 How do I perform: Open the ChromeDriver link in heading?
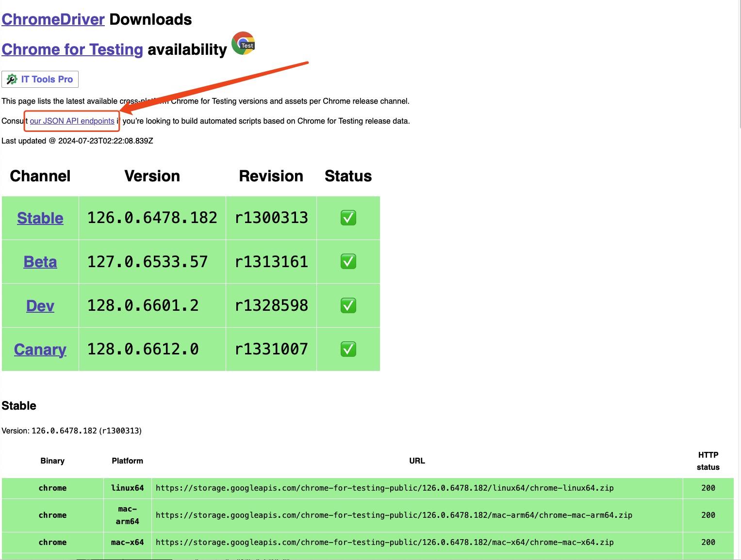coord(53,19)
